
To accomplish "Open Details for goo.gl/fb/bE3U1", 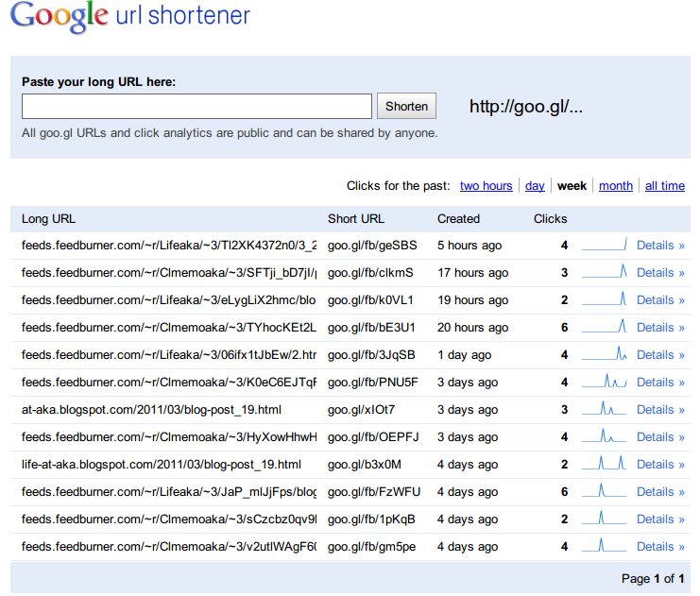I will pyautogui.click(x=660, y=327).
